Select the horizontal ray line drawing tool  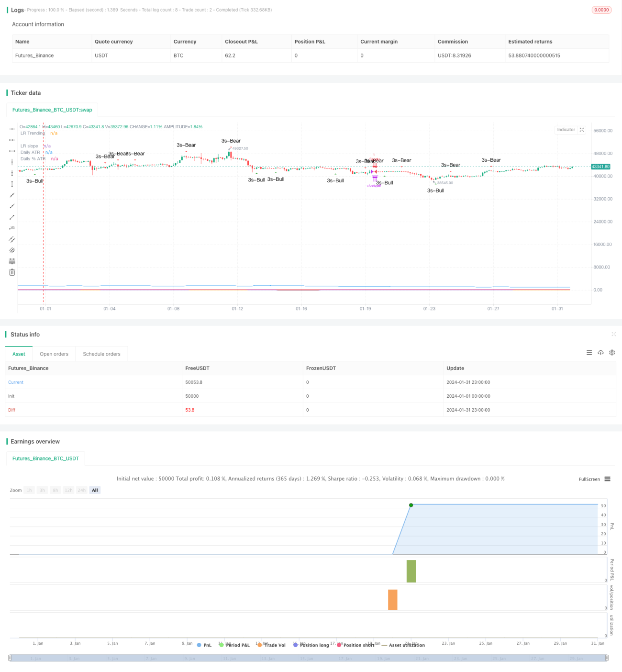pos(12,140)
